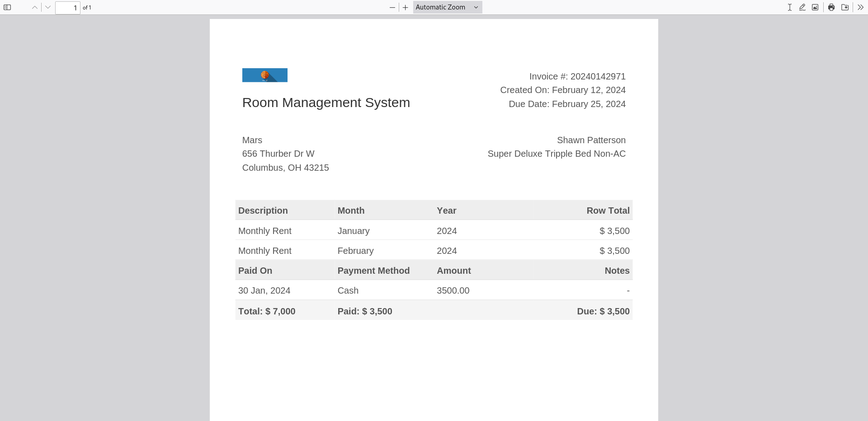This screenshot has width=868, height=421.
Task: Click the February month cell
Action: (x=356, y=251)
